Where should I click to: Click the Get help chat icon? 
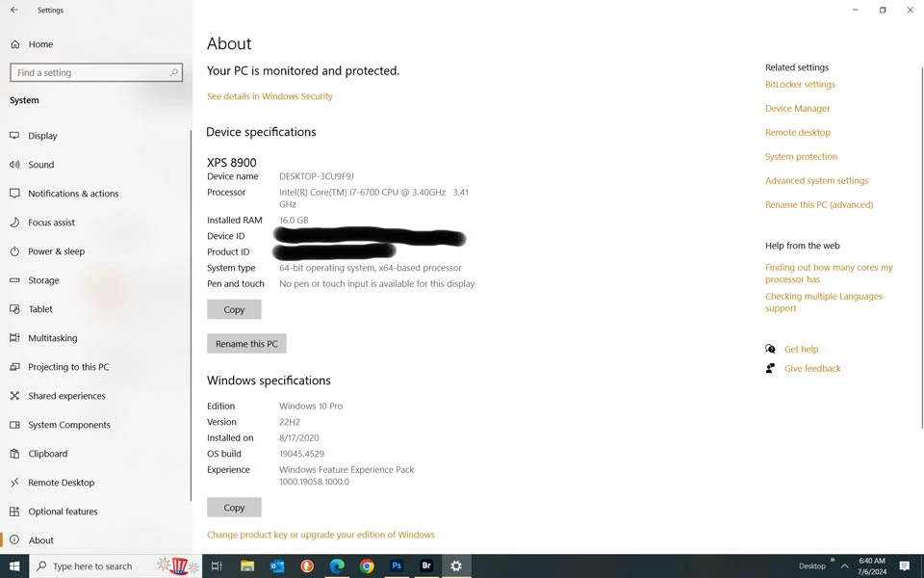(x=770, y=349)
